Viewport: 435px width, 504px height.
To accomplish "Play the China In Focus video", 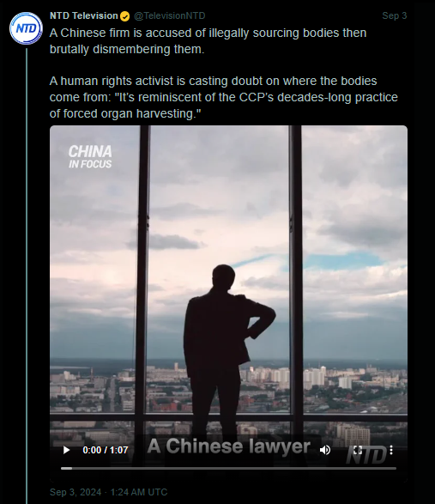I will coord(66,450).
